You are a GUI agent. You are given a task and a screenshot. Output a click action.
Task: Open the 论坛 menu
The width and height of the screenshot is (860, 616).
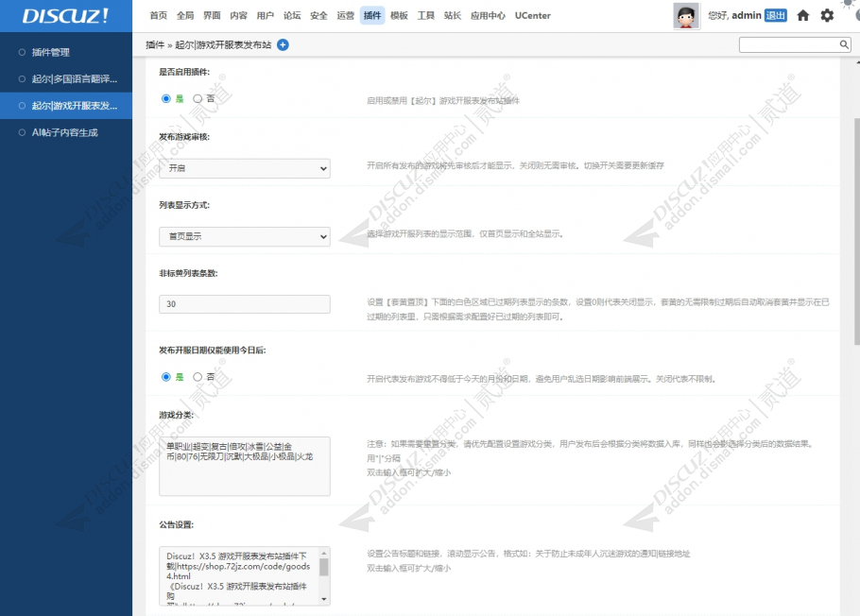(292, 15)
